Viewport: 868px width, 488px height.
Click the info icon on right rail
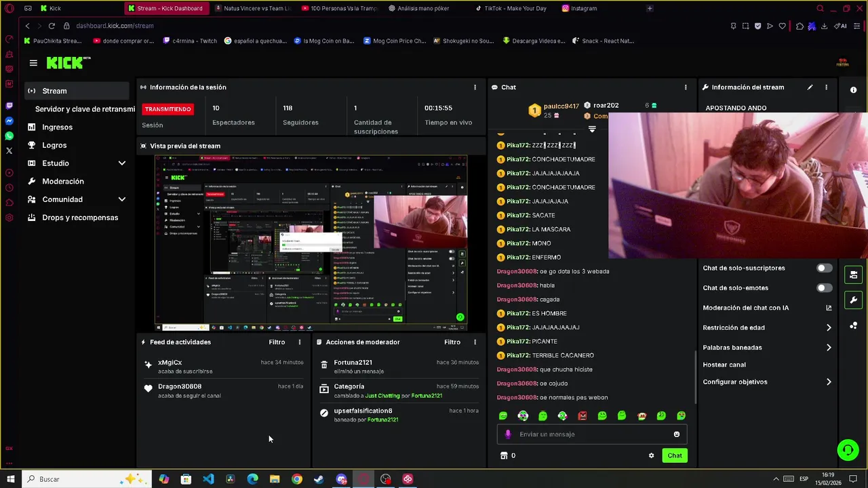pos(854,90)
